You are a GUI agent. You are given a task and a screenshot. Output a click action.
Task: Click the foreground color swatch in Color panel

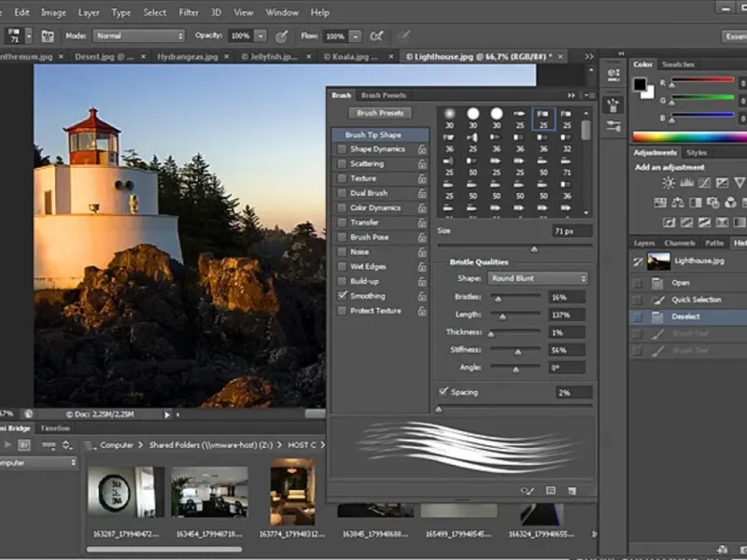[640, 84]
